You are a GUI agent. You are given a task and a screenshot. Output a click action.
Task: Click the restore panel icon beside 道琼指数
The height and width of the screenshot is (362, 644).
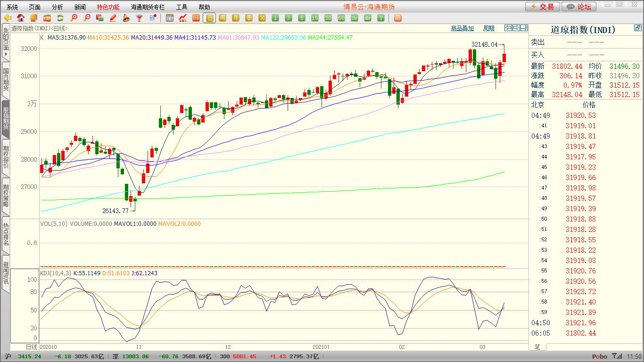click(x=638, y=28)
